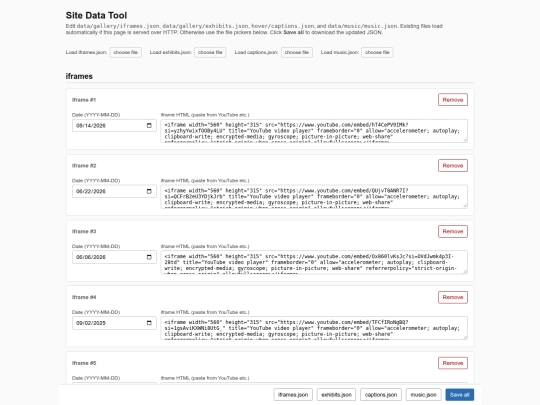The height and width of the screenshot is (405, 540).
Task: Remove iframe #1 entry
Action: click(453, 100)
